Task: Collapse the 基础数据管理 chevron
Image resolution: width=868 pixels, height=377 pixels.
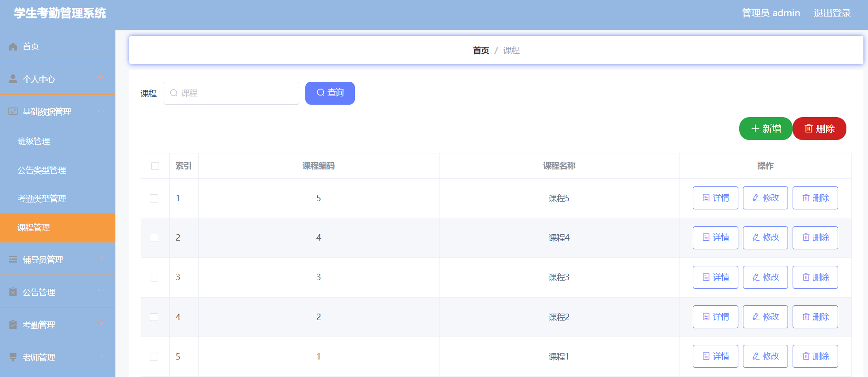Action: (101, 111)
